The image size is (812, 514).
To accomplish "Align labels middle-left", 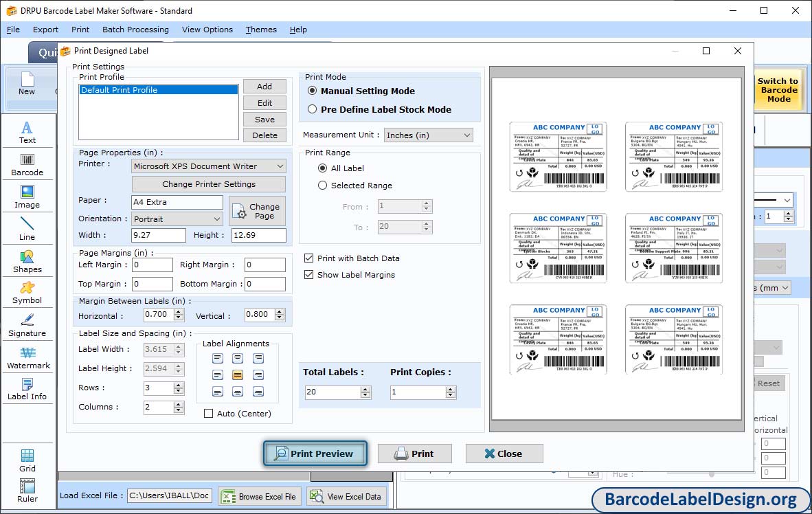I will [x=218, y=375].
